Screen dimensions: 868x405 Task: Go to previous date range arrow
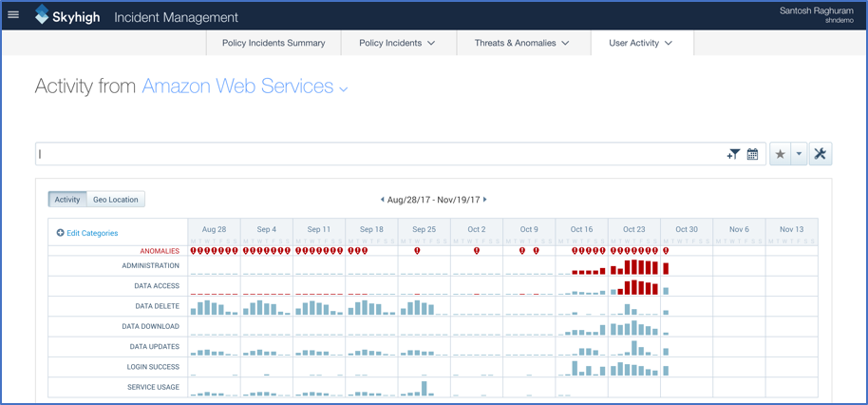click(x=382, y=200)
